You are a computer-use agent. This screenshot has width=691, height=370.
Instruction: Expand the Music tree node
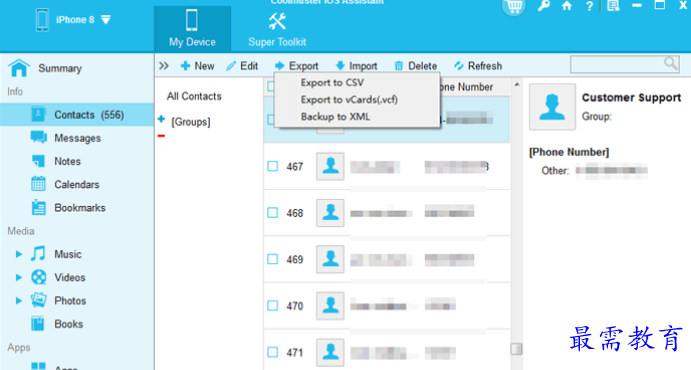point(19,254)
